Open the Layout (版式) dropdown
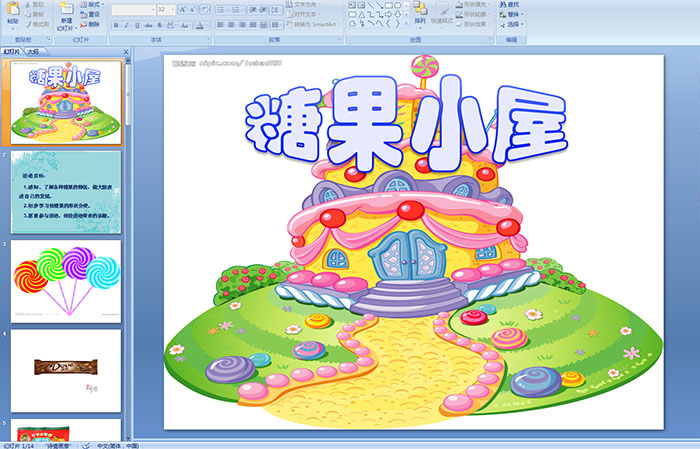This screenshot has width=700, height=449. pos(92,4)
